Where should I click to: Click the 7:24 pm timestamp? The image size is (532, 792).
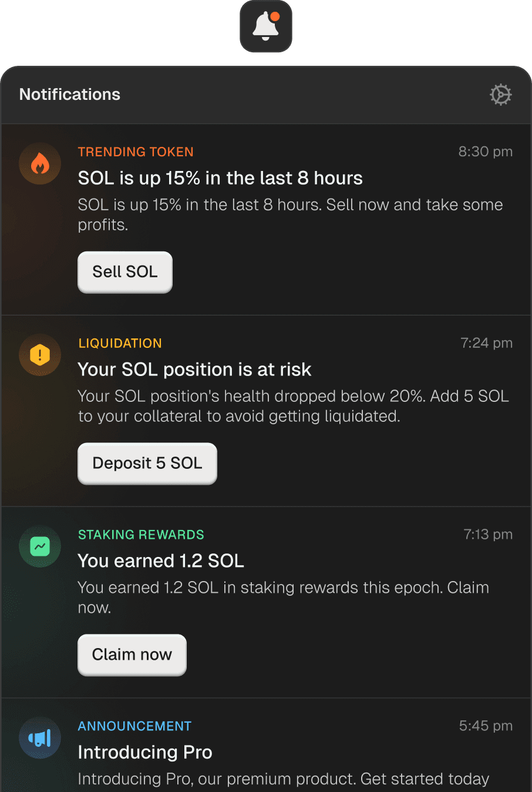[x=486, y=343]
